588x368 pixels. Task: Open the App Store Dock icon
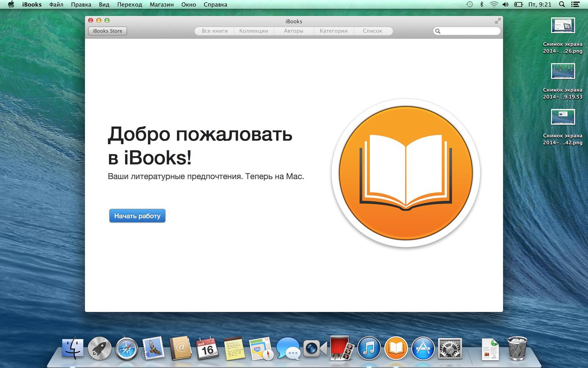click(x=423, y=348)
